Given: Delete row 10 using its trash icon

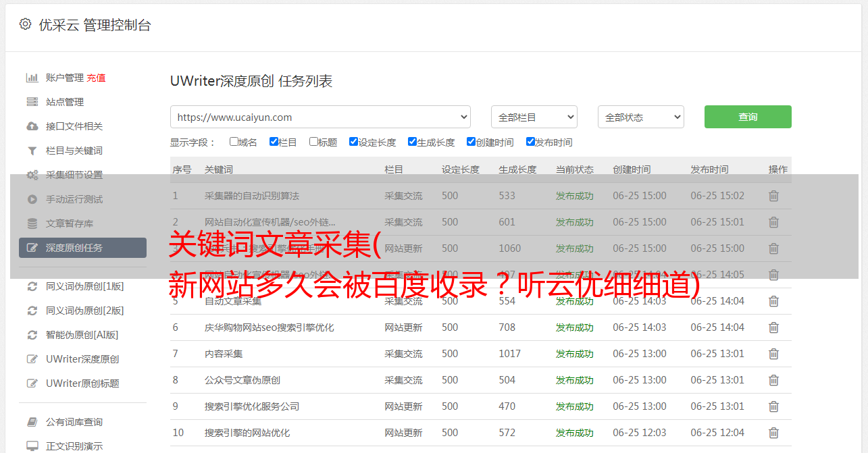Looking at the screenshot, I should [773, 433].
